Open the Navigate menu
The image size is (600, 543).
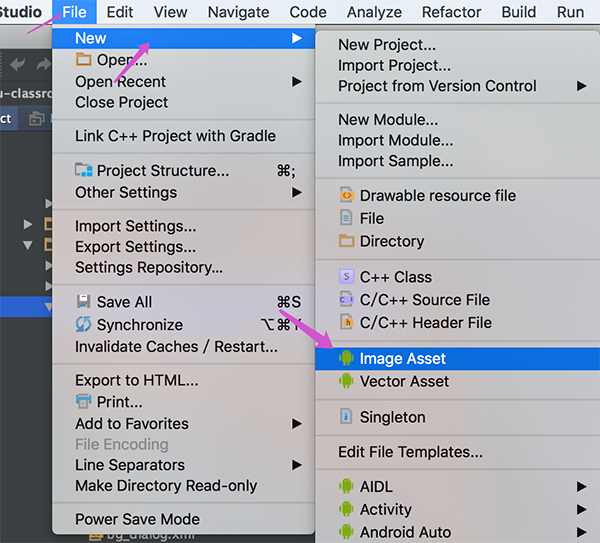pos(238,12)
